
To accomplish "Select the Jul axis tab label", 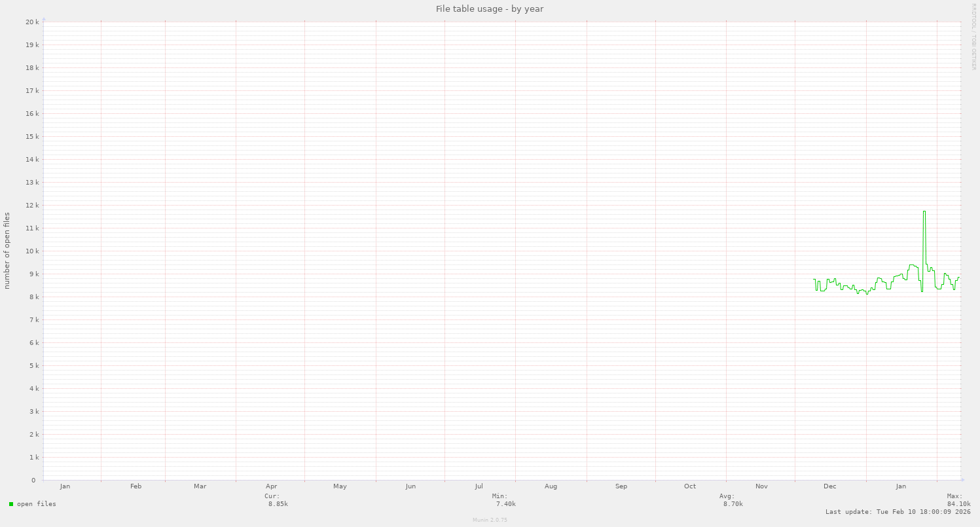I will coord(479,486).
